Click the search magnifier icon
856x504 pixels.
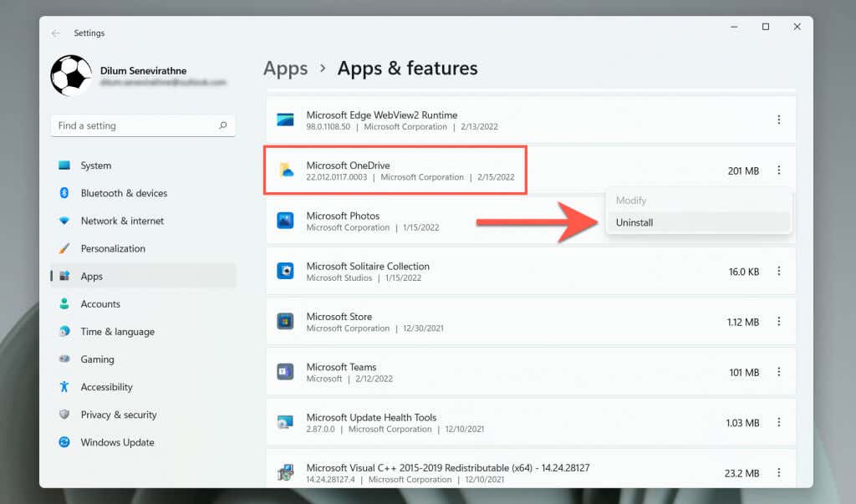coord(222,125)
